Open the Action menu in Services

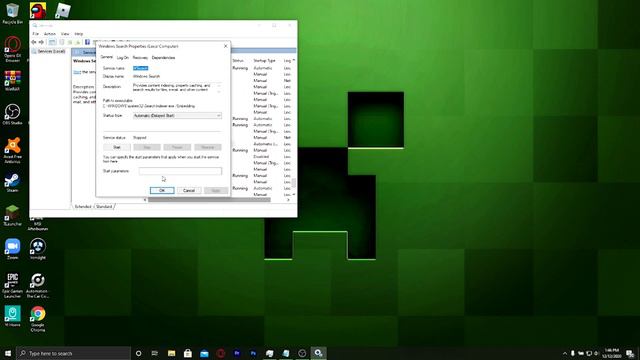click(x=49, y=34)
